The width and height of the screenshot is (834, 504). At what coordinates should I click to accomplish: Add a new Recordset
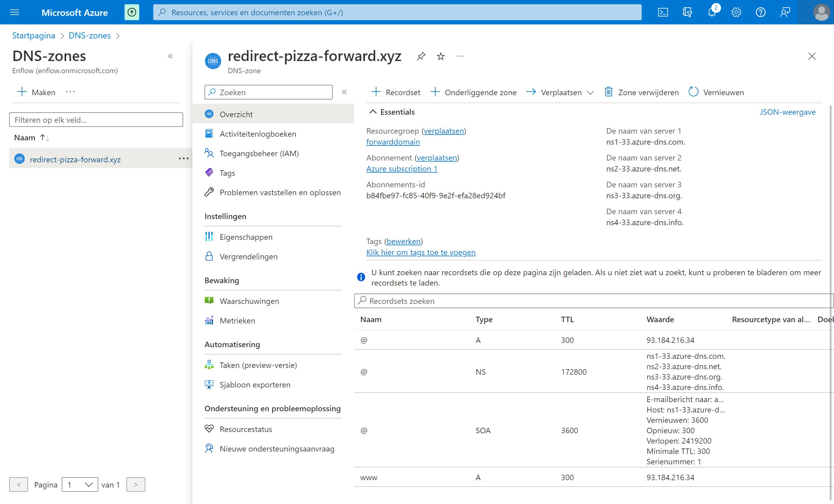(395, 92)
